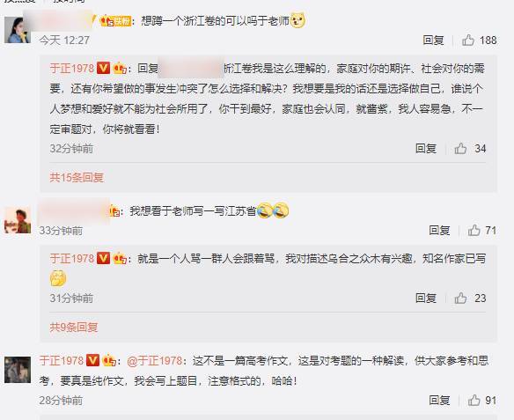Viewport: 514px width, 420px height.
Task: Click 回复 on the 32分钟前 reply
Action: tap(426, 149)
